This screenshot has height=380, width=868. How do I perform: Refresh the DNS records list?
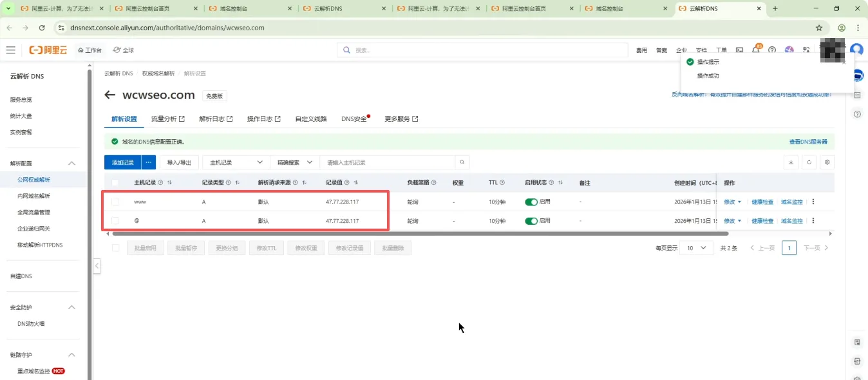809,162
